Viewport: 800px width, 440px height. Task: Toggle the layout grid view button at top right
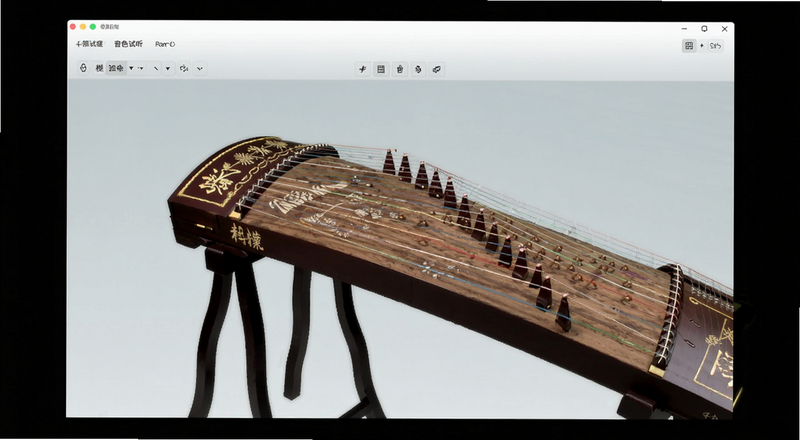coord(689,46)
